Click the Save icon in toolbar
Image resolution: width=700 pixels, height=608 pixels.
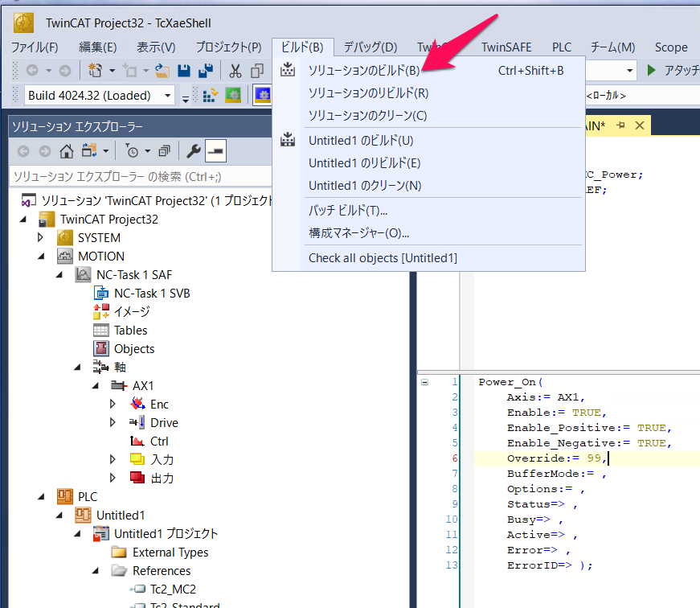click(x=184, y=70)
